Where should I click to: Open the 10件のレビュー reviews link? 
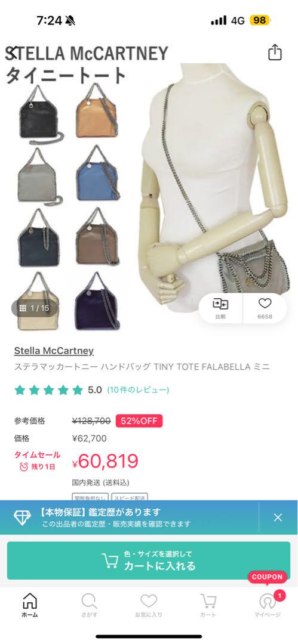click(138, 390)
